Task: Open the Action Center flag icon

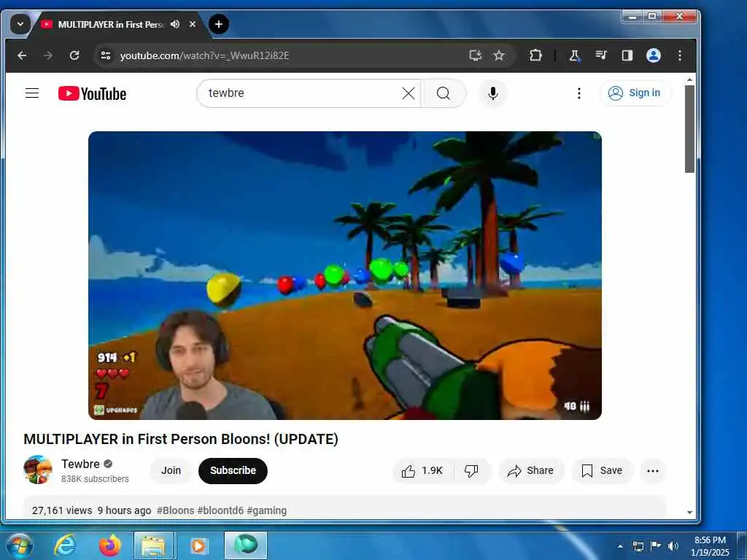Action: (656, 546)
